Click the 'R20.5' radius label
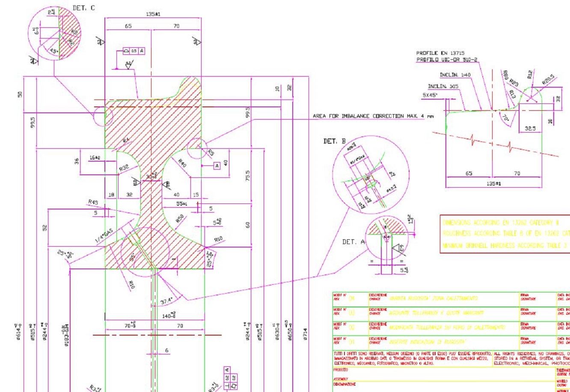 click(x=549, y=80)
